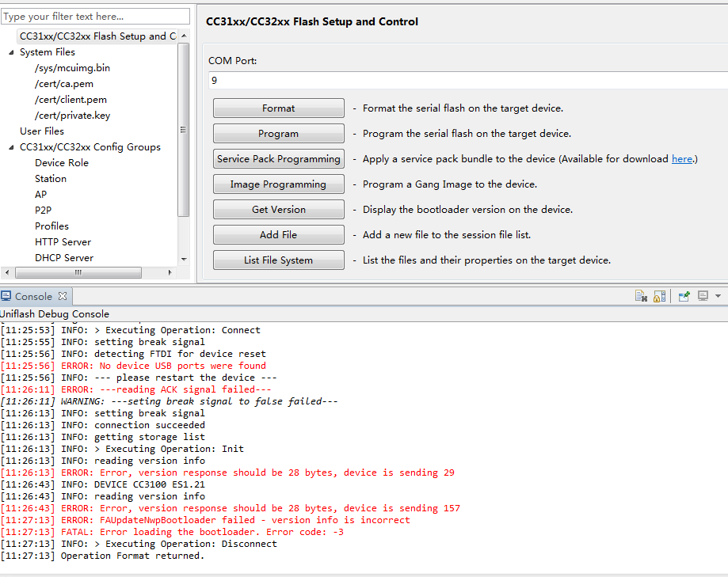Click the Add File button
This screenshot has height=577, width=728.
279,235
